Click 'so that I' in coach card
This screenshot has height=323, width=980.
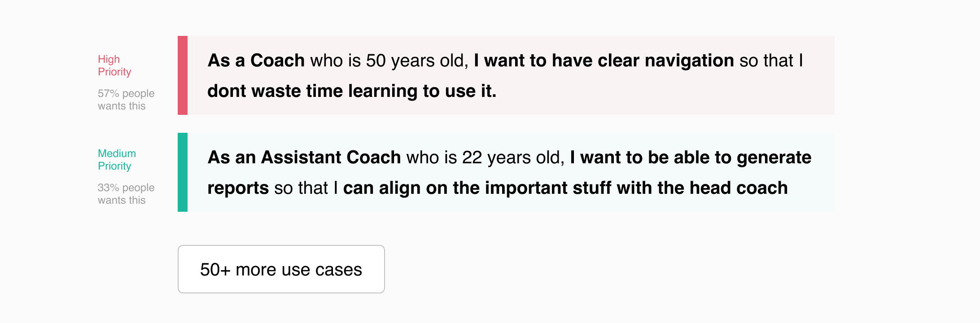click(x=771, y=61)
